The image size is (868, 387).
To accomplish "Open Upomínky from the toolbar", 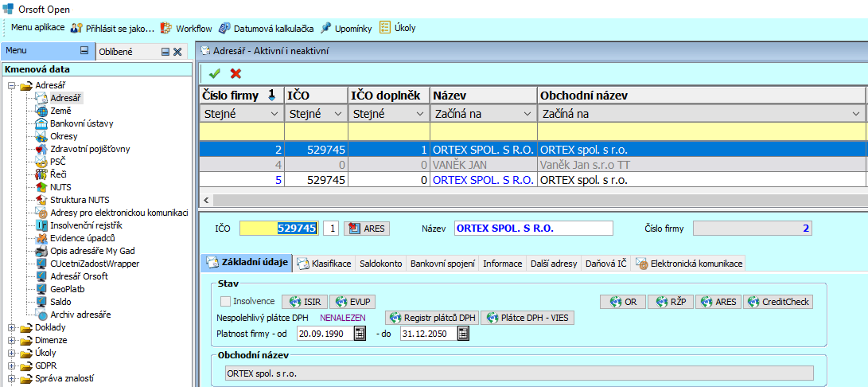I will coord(346,28).
